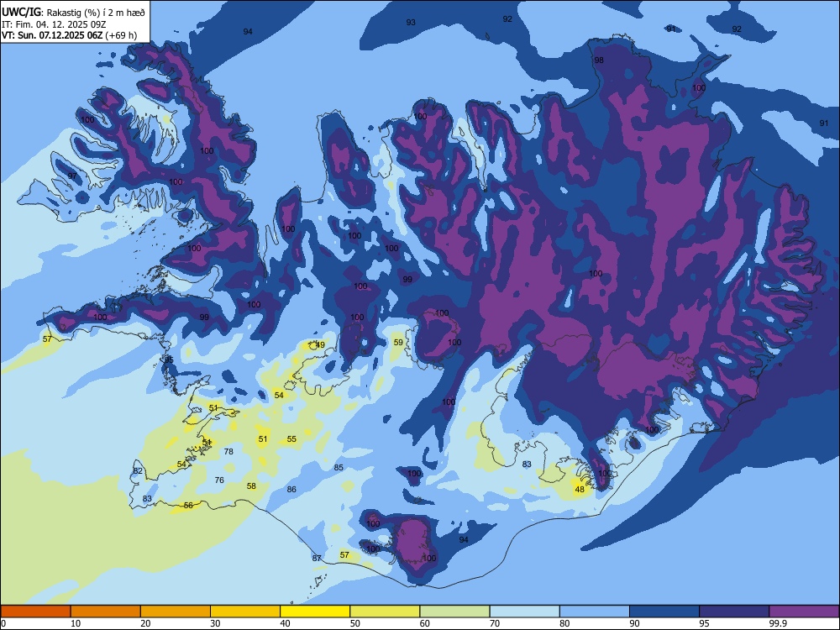Click the pale blue 70–80 legend swatch
Screen dimensions: 840x630
[524, 612]
